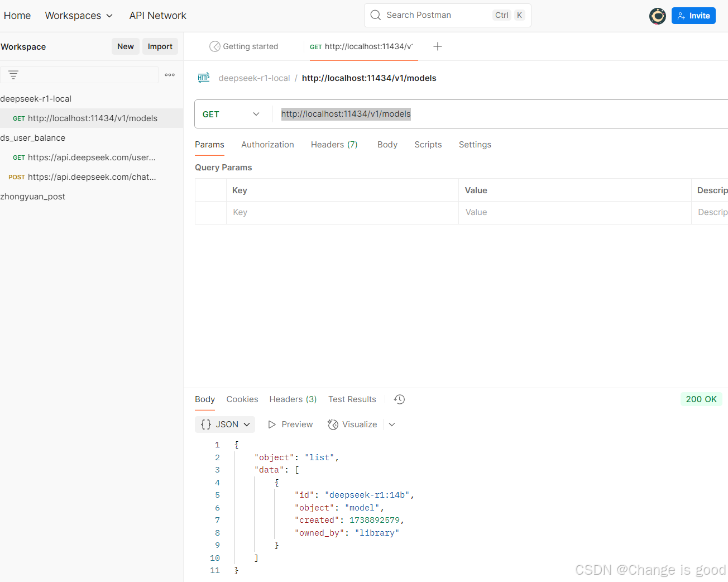
Task: Add a new request tab with plus
Action: 438,46
